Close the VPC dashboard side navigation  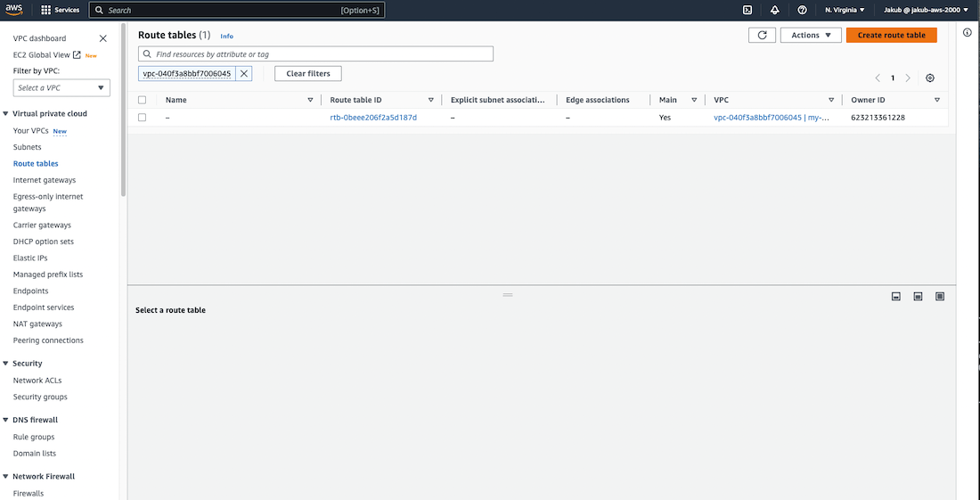pos(103,38)
